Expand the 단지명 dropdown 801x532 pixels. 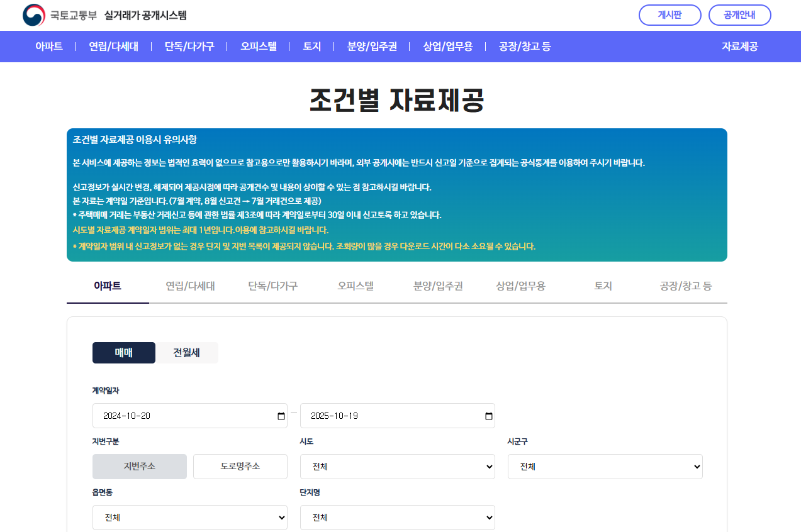pos(398,518)
